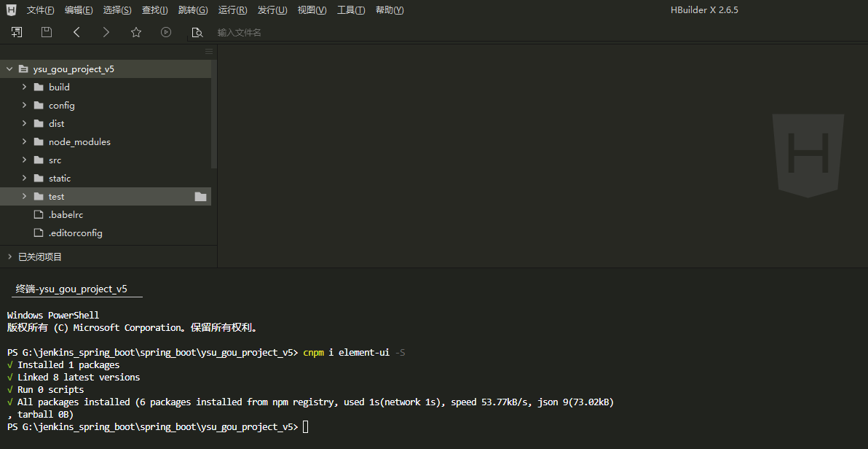Expand the node_modules folder chevron

[x=24, y=142]
